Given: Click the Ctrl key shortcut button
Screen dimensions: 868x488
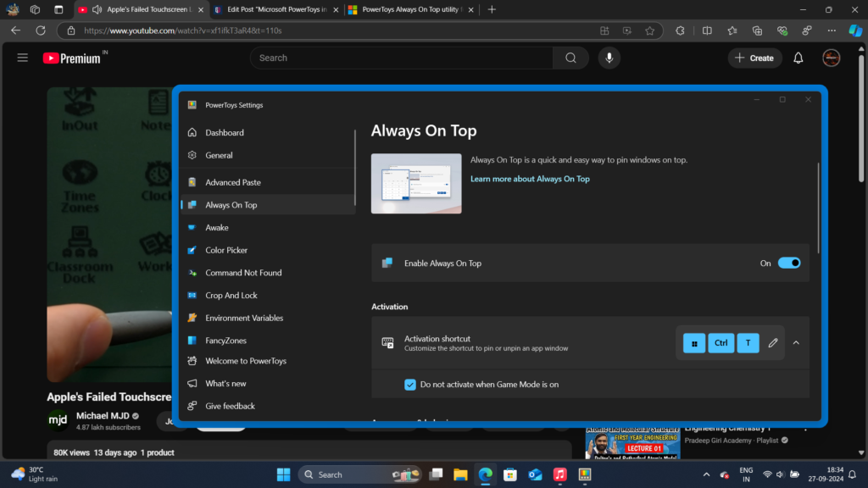Looking at the screenshot, I should [x=721, y=343].
